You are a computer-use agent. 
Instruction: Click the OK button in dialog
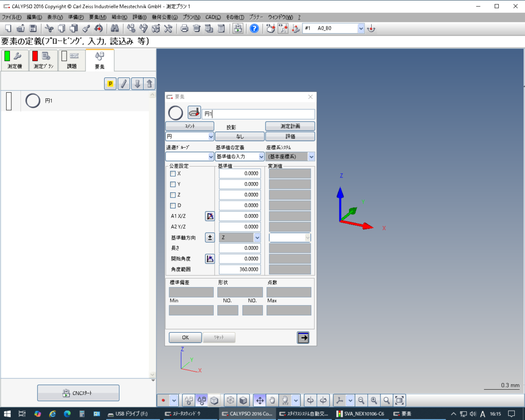pyautogui.click(x=185, y=337)
